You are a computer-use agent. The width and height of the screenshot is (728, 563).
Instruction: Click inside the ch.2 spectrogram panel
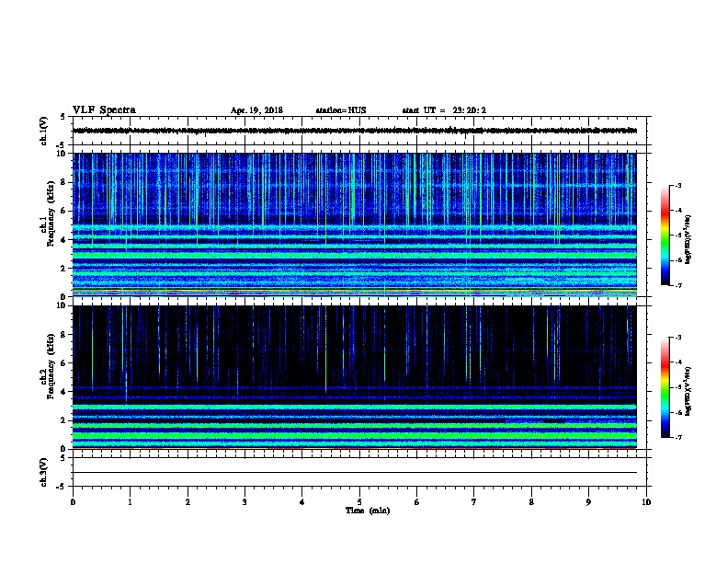[x=355, y=377]
